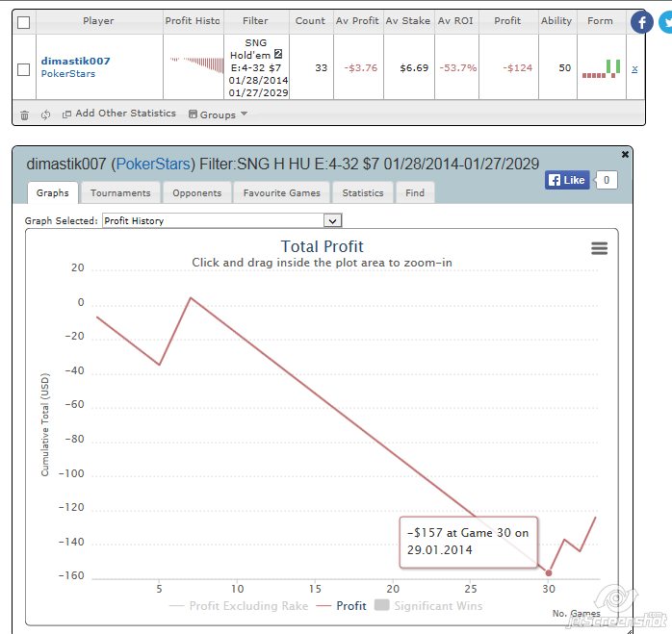Remove dimastik007 row with x link

tap(634, 68)
